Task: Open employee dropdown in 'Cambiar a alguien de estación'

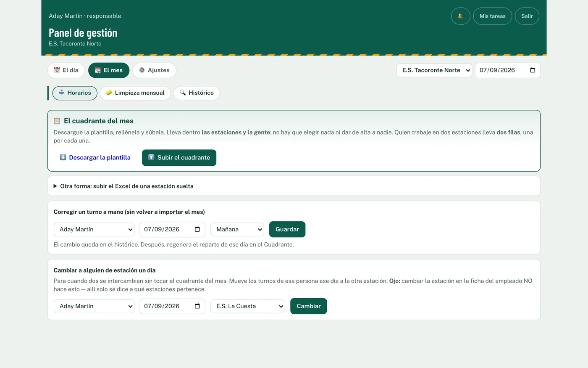Action: [x=94, y=306]
